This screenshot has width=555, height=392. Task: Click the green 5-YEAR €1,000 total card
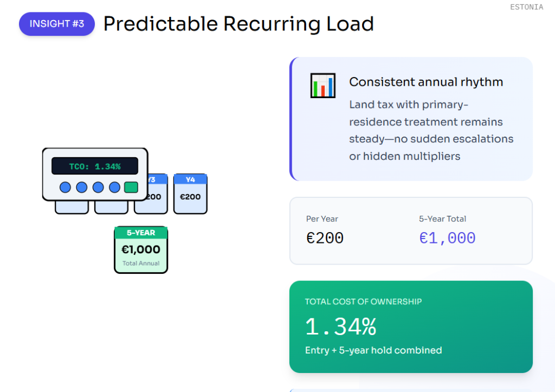(141, 249)
